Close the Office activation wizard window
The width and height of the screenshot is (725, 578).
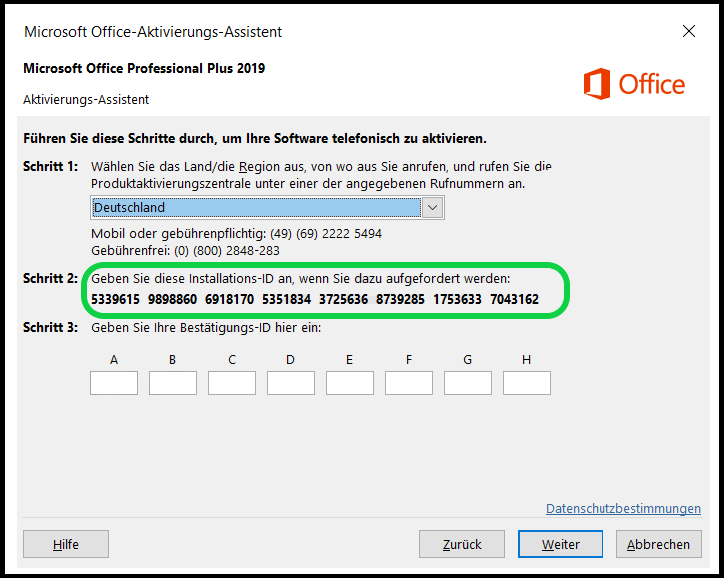(688, 31)
